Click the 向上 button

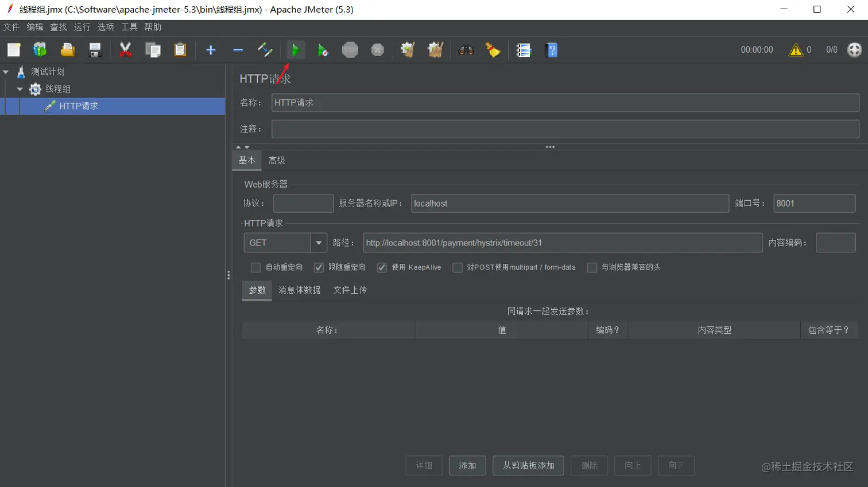click(633, 466)
